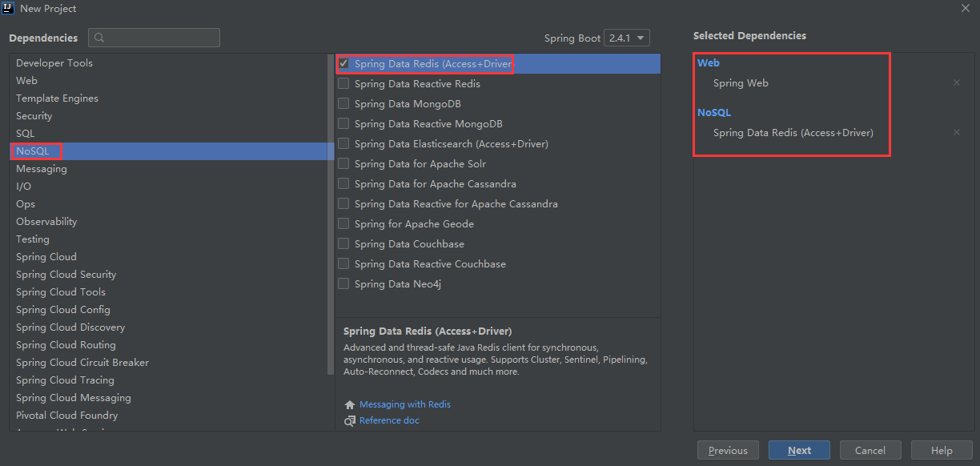This screenshot has width=980, height=466.
Task: Select Spring Cloud Circuit Breaker category
Action: 168,363
